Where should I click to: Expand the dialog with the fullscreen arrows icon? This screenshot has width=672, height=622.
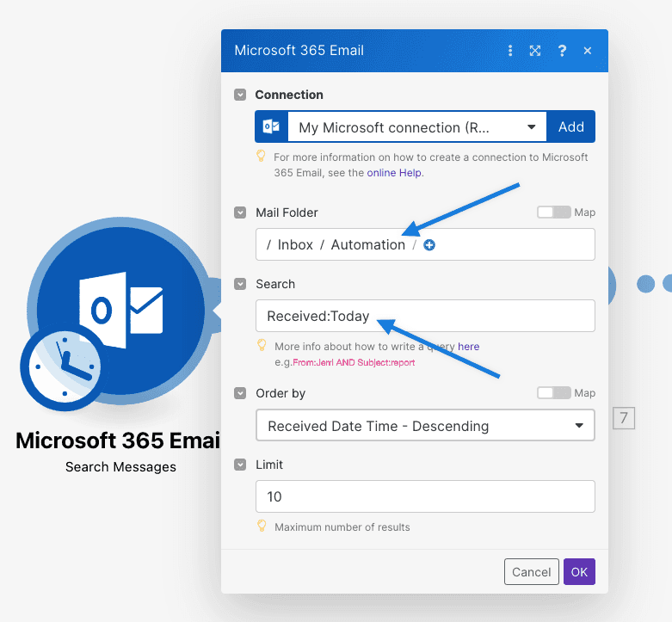coord(535,51)
